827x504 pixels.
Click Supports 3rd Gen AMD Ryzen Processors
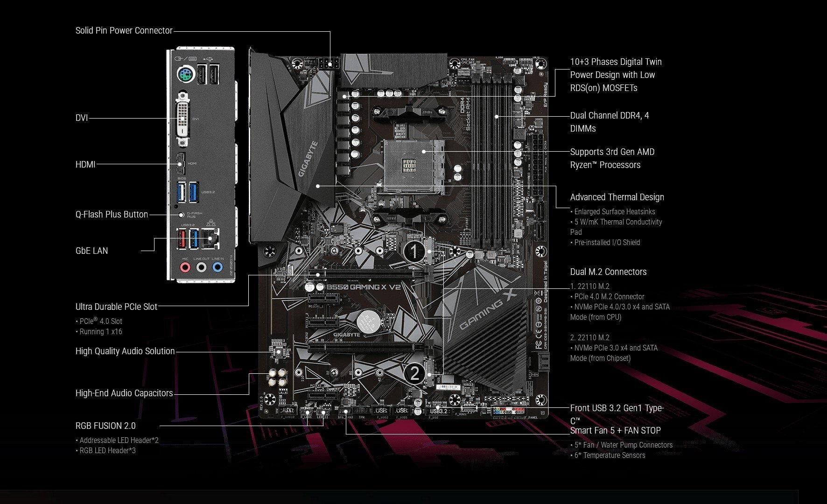[x=612, y=158]
